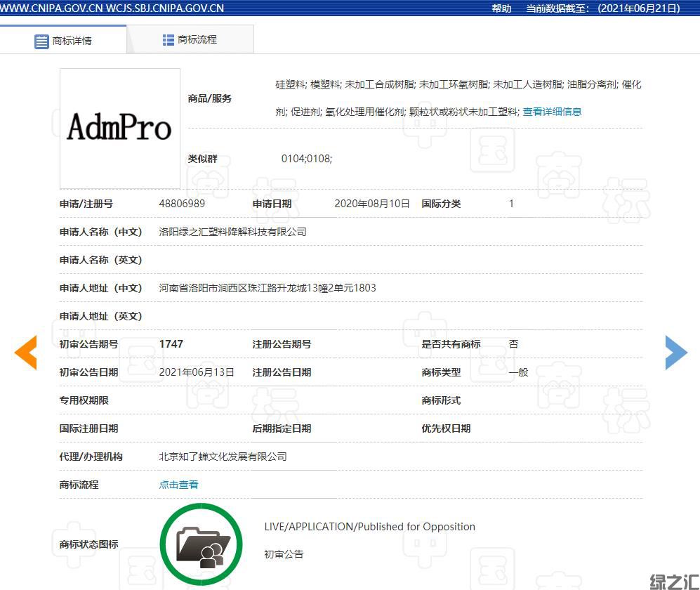
Task: Click the 商标形式 label
Action: [x=441, y=400]
